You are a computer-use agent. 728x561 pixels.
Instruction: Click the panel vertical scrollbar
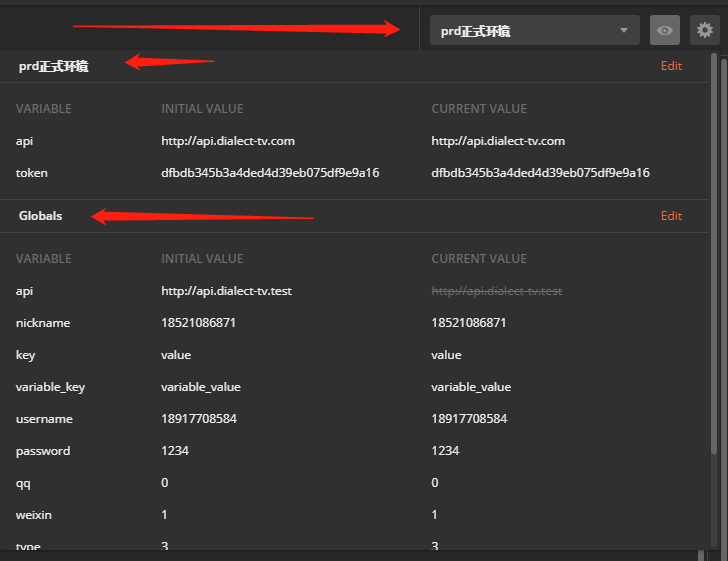[714, 253]
